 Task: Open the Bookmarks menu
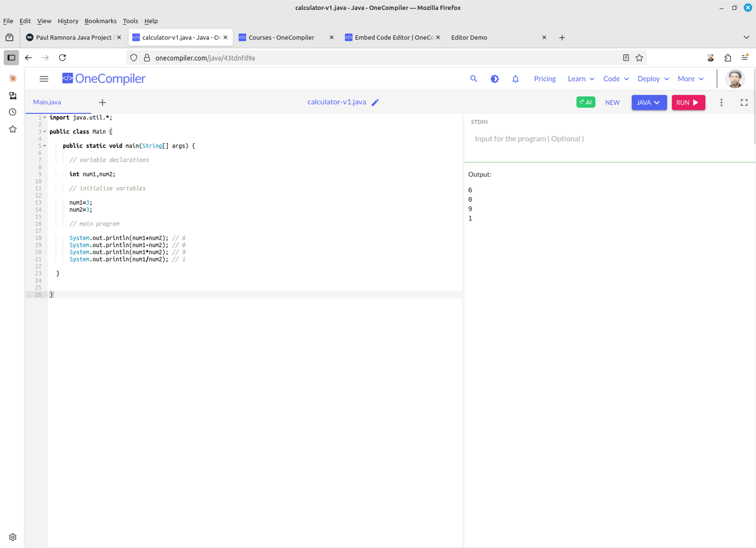[x=100, y=21]
